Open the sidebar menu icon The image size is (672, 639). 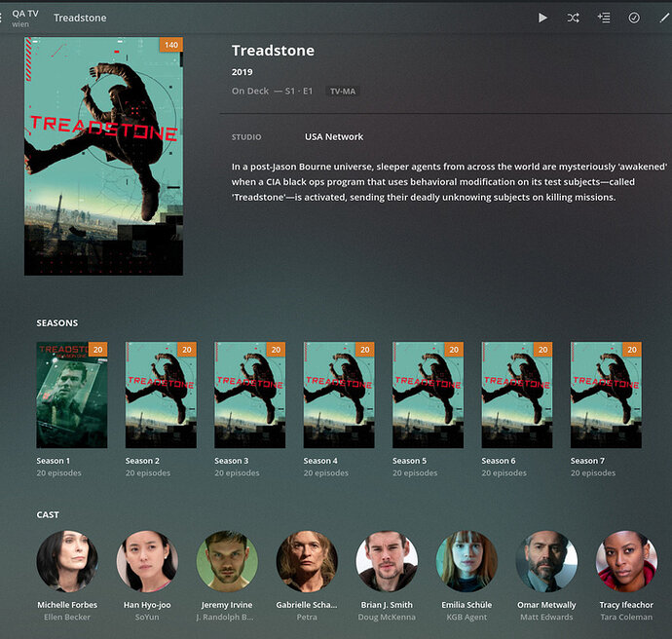1,18
